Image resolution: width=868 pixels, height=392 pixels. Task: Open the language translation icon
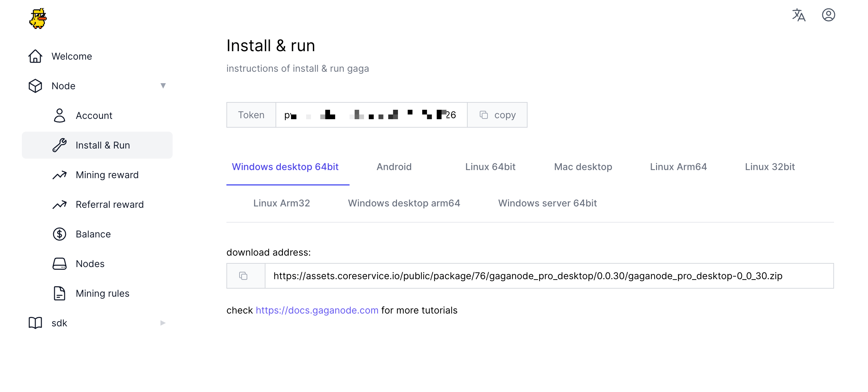click(798, 15)
